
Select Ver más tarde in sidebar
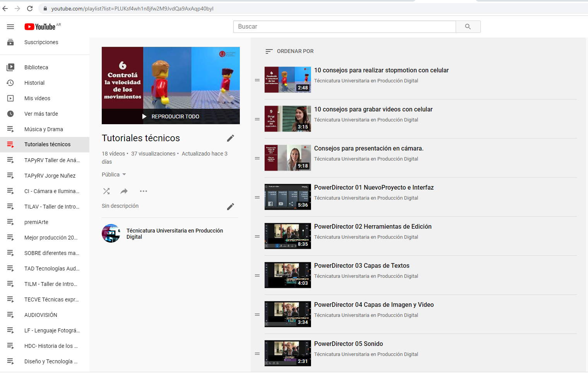point(41,114)
